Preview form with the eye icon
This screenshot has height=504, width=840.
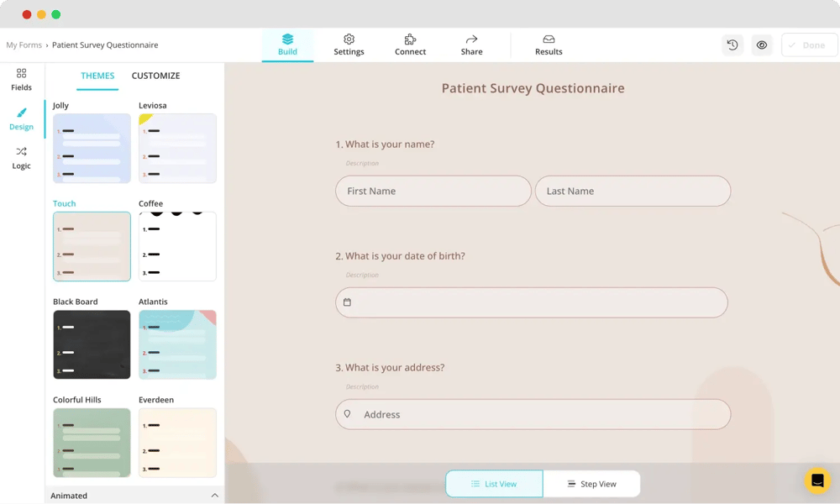tap(762, 45)
